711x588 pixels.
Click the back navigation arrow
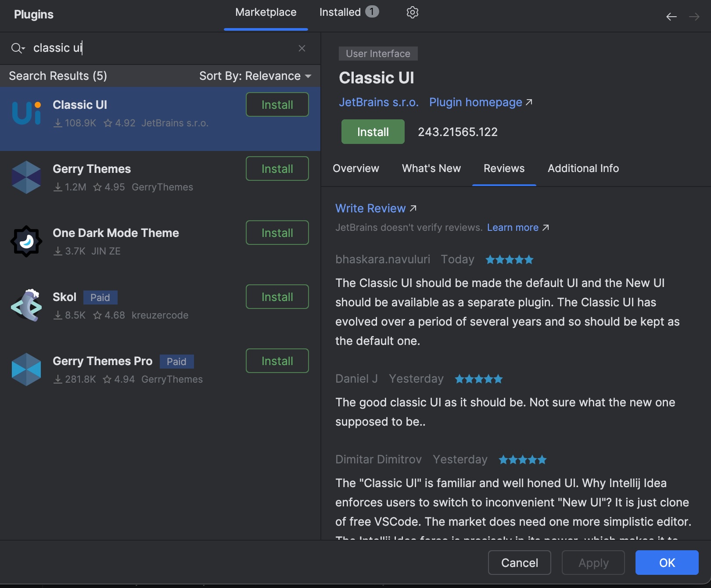tap(671, 16)
